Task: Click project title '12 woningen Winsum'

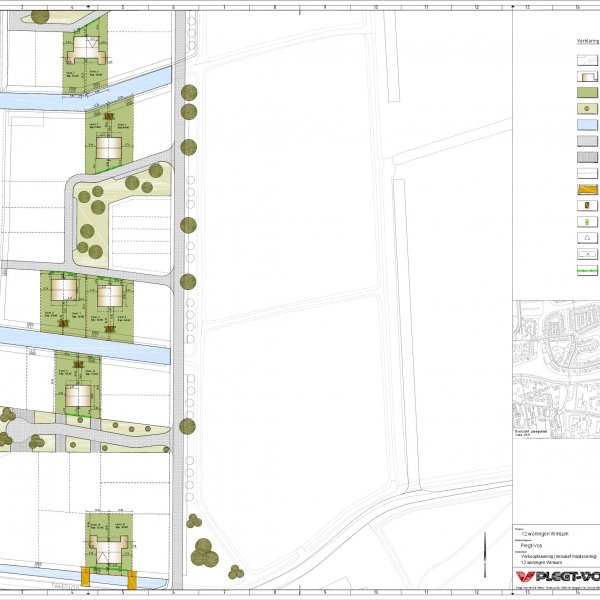Action: click(x=545, y=533)
